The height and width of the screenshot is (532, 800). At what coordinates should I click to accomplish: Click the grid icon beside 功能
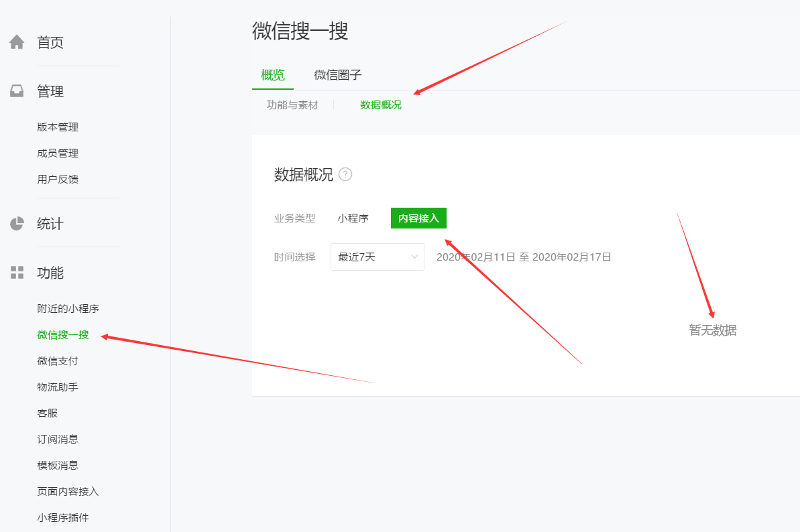(x=17, y=273)
